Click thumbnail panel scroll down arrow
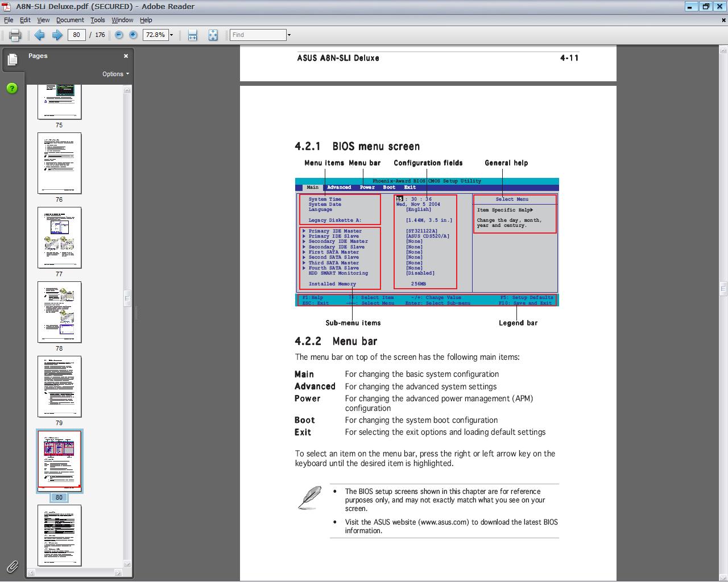Viewport: 728px width, 582px height. [x=127, y=564]
